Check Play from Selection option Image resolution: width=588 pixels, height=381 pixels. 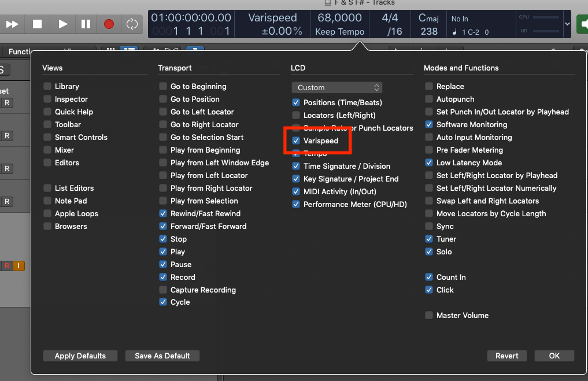(162, 201)
